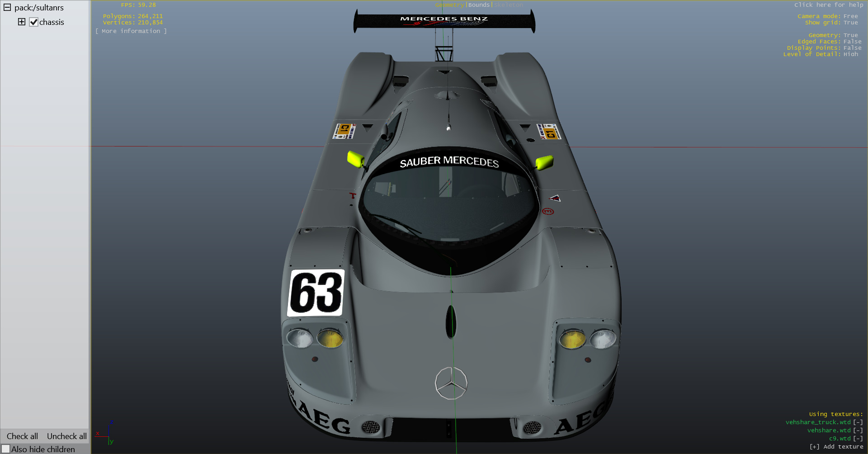Click the left yellow side mirror
The image size is (868, 454).
(x=356, y=159)
